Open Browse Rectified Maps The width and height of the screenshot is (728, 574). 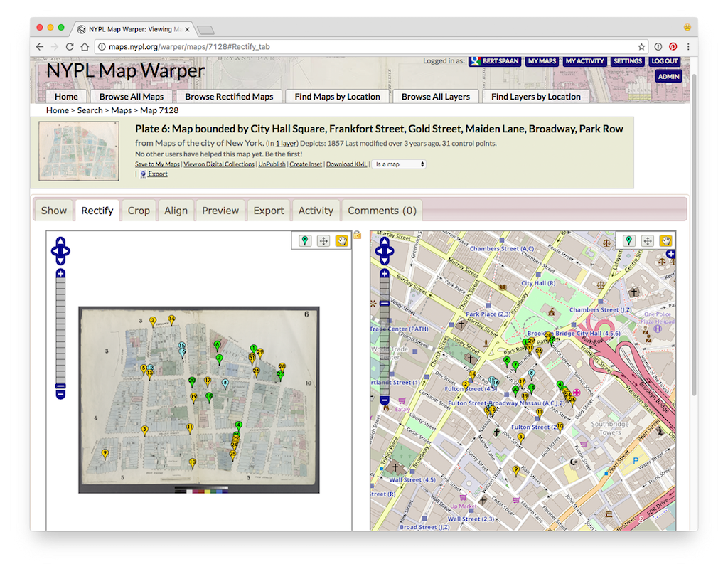(229, 97)
